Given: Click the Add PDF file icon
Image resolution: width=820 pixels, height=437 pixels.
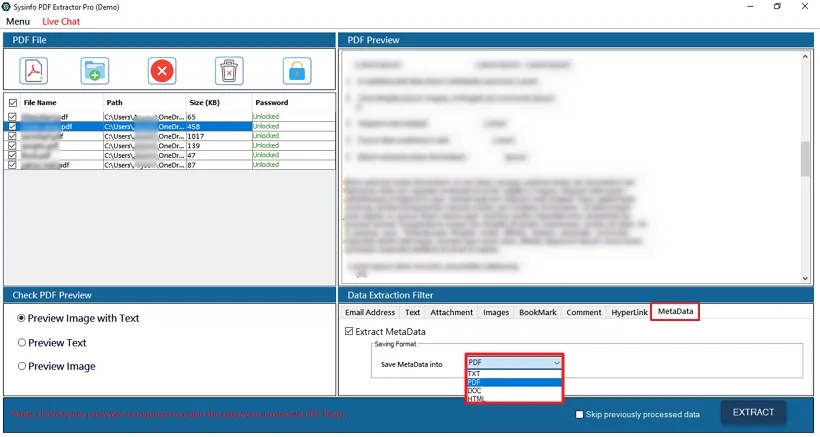Looking at the screenshot, I should 34,71.
